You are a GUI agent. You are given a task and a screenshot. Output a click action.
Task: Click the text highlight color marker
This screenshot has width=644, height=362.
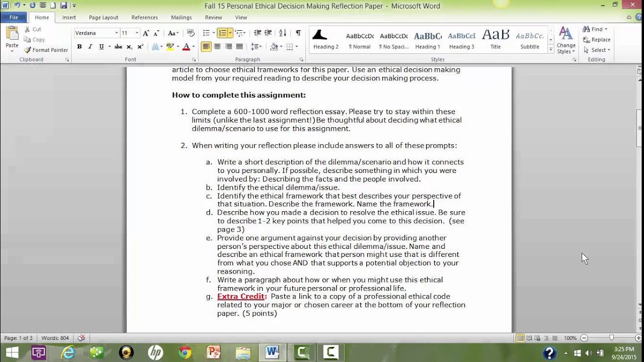170,47
